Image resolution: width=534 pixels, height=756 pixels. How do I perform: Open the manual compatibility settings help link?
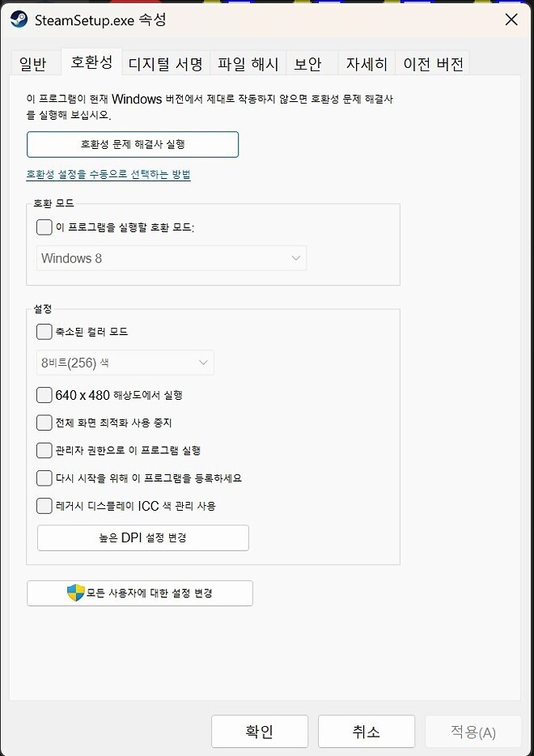[x=108, y=174]
